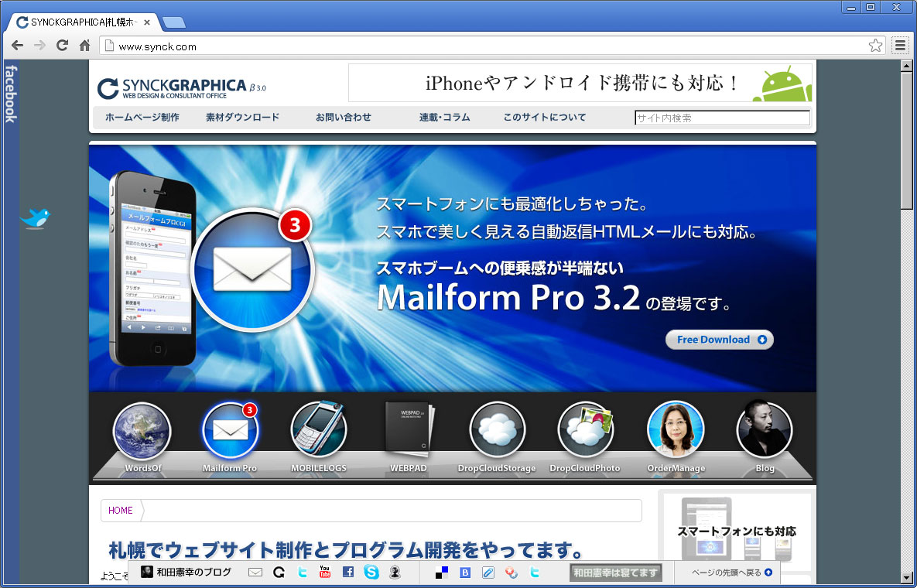Open DropCloudStorage cloud icon
Viewport: 917px width, 588px height.
coord(498,431)
